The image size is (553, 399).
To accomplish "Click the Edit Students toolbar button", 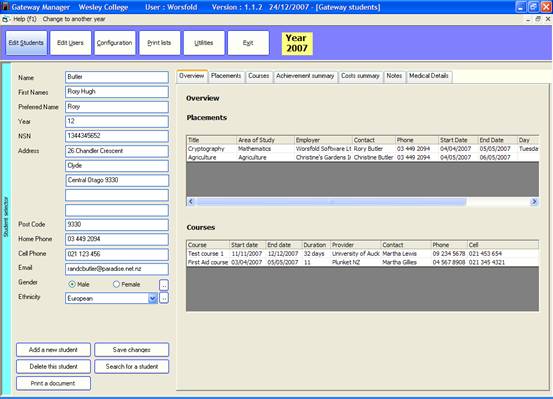I will pos(26,43).
